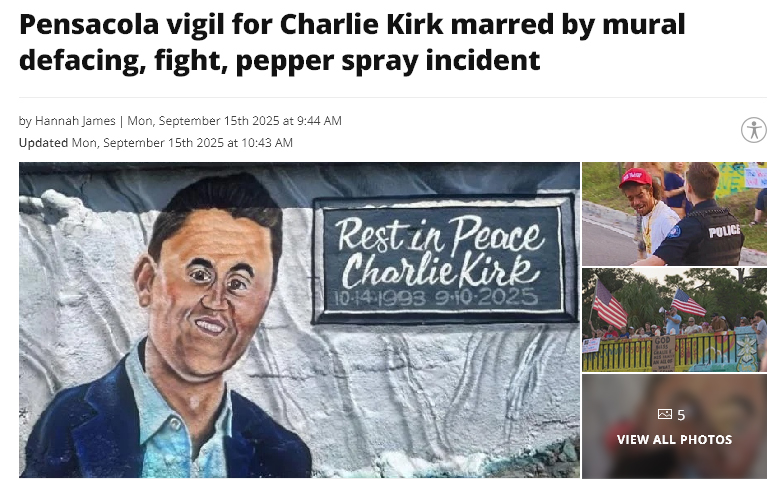Open thumbnail of crowd with American flags
784x486 pixels.
coord(674,320)
